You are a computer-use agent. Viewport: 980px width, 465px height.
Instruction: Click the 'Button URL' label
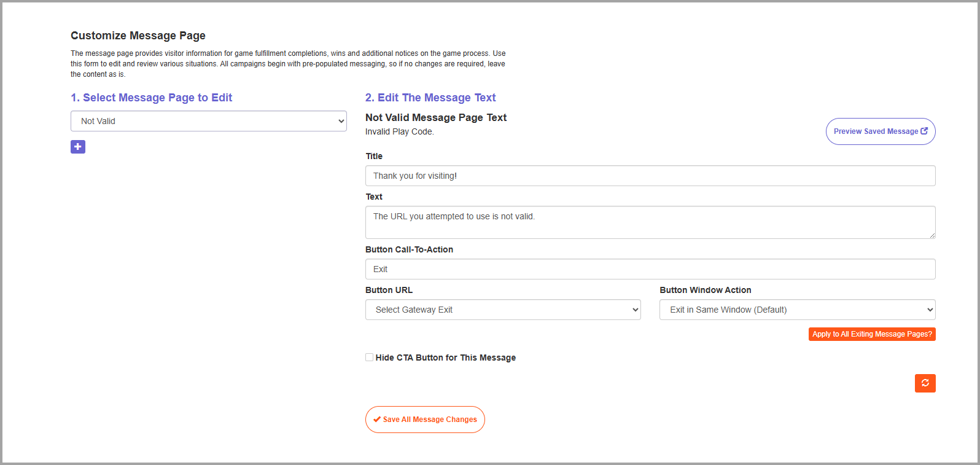(389, 290)
